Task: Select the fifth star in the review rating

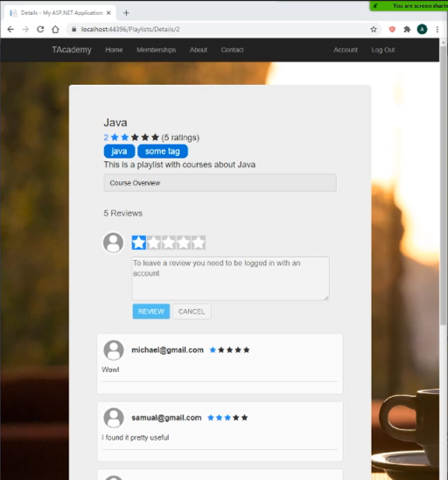Action: coord(199,243)
